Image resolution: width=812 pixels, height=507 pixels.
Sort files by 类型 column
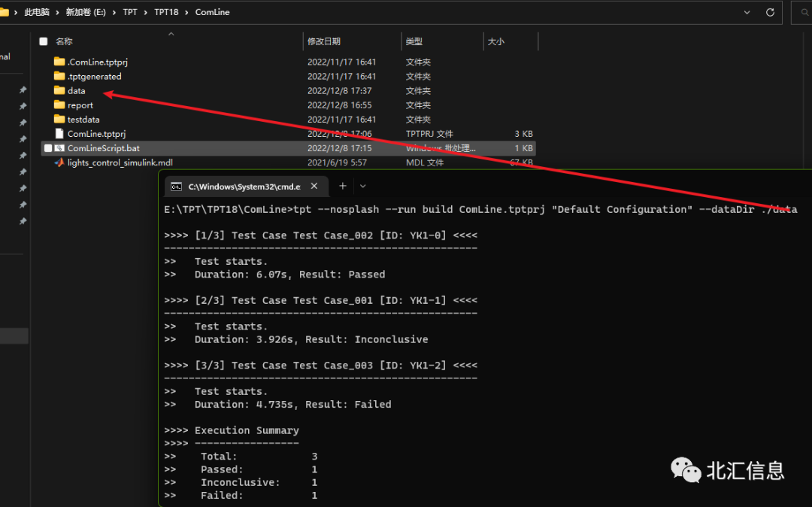414,41
